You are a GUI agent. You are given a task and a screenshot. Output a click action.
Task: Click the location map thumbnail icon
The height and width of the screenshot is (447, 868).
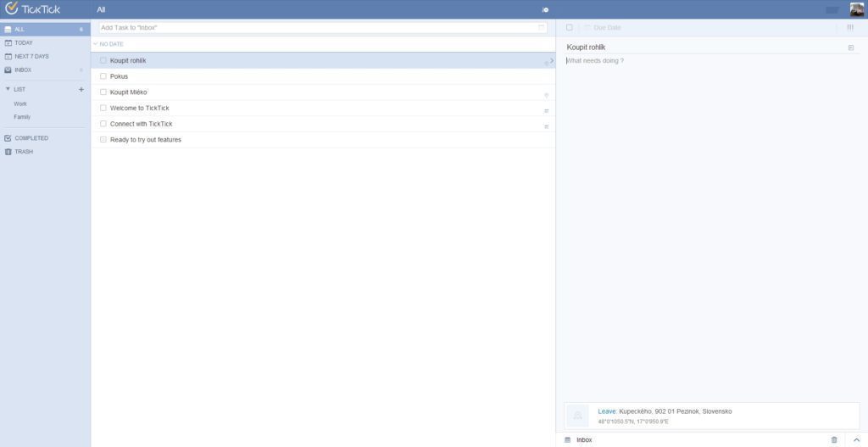pyautogui.click(x=577, y=416)
